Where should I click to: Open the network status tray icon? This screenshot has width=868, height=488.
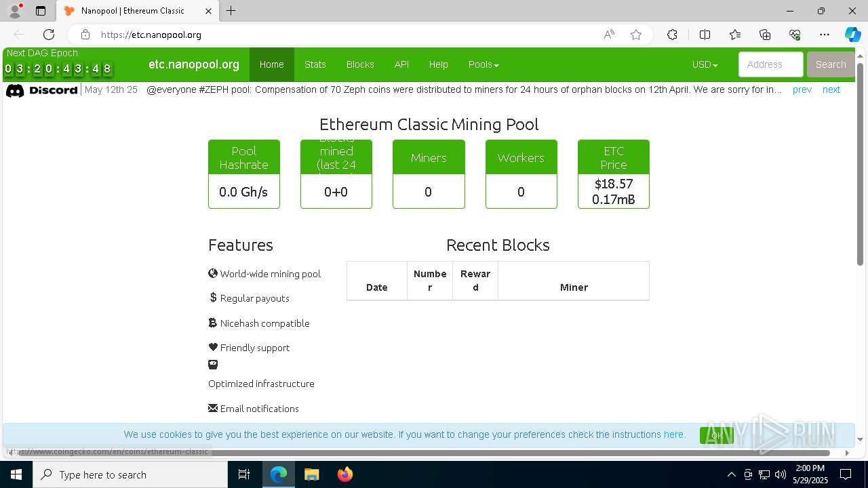click(x=764, y=474)
